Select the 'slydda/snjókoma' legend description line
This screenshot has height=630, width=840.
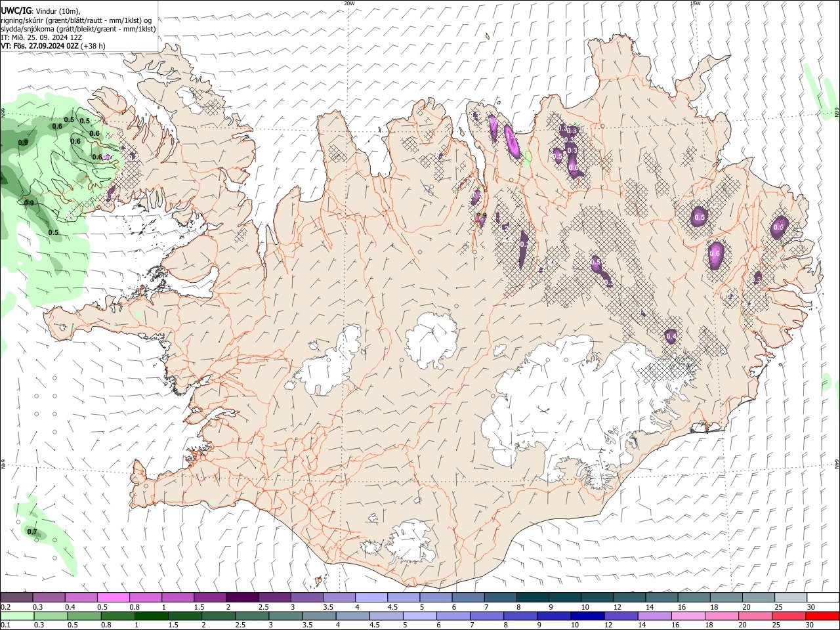click(x=78, y=29)
